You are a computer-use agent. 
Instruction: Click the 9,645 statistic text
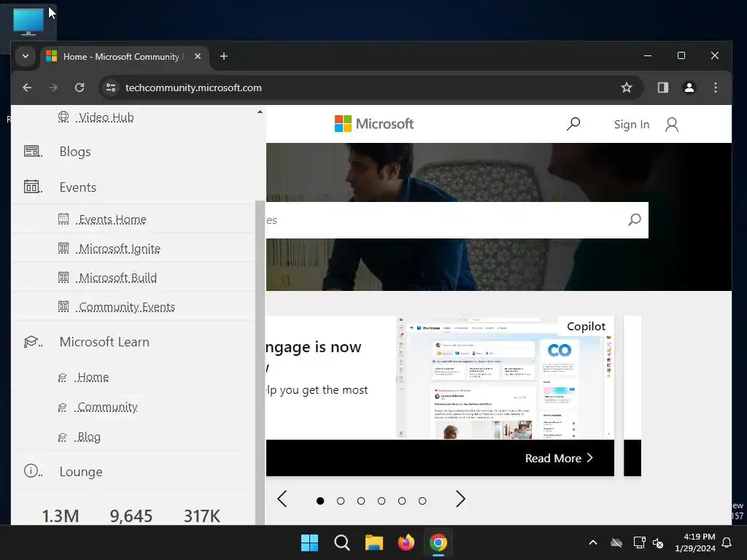tap(131, 516)
